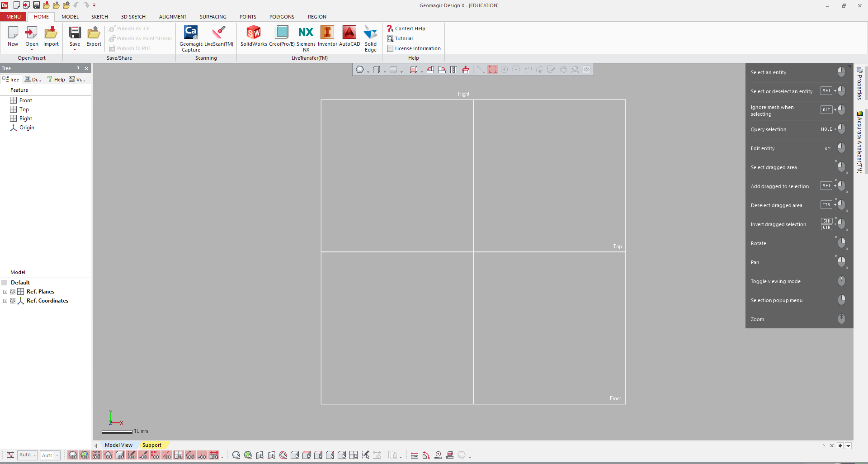The image size is (868, 464).
Task: Start LiveScan(TM) from the ribbon
Action: tap(219, 36)
